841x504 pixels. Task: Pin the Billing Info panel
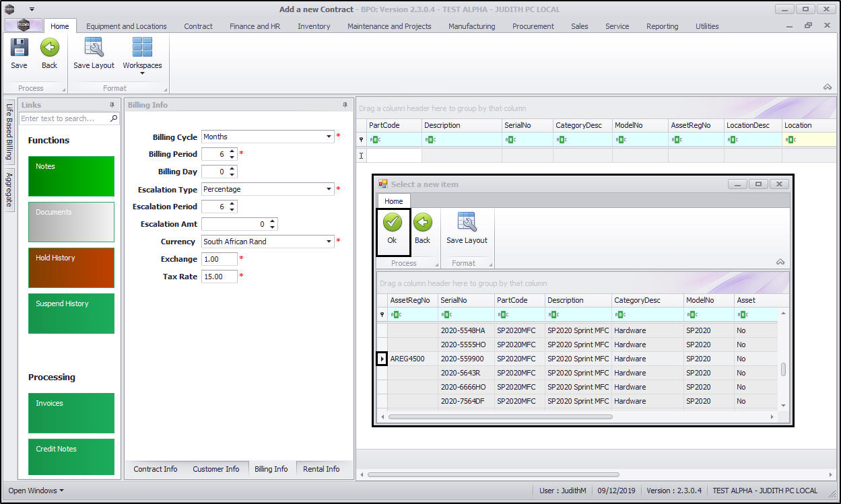click(x=345, y=105)
